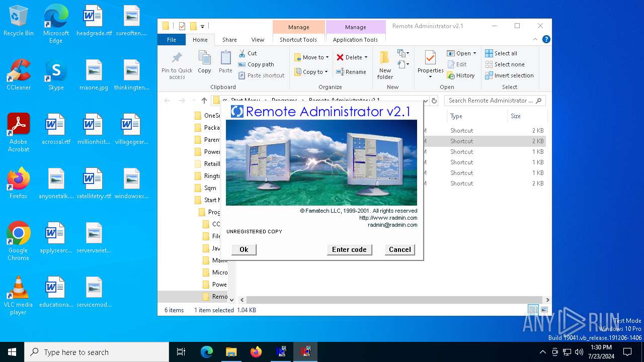Select acrossal.rtf desktop file
644x362 pixels.
pos(56,130)
